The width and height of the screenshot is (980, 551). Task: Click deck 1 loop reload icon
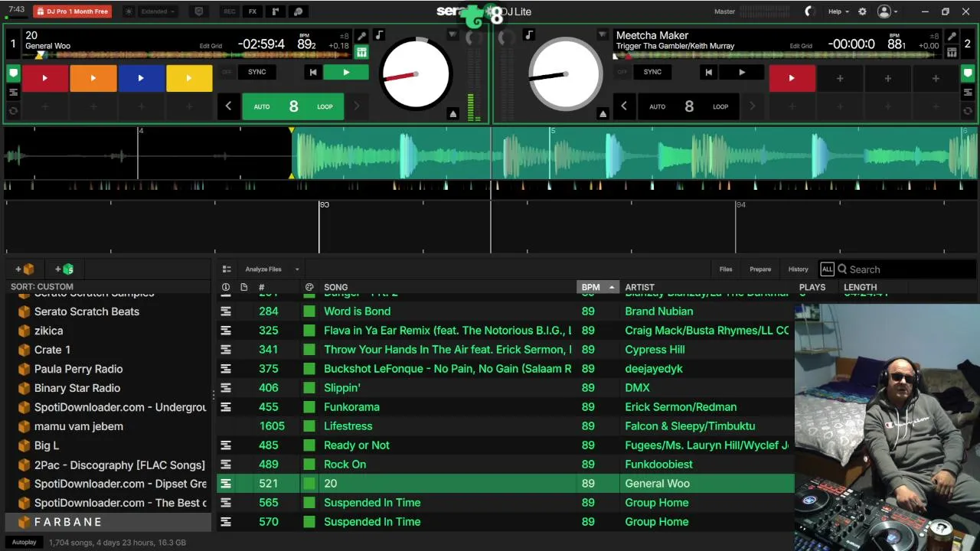pos(13,111)
